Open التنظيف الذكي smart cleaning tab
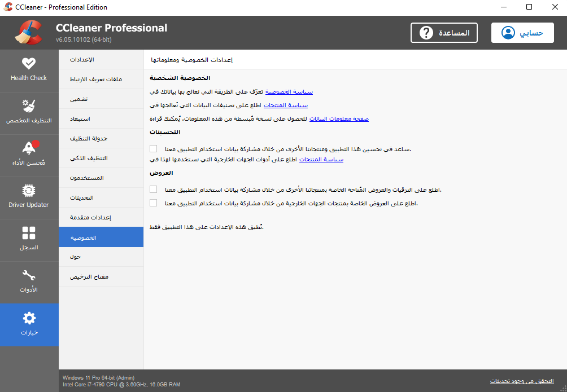The width and height of the screenshot is (567, 392). [x=101, y=158]
